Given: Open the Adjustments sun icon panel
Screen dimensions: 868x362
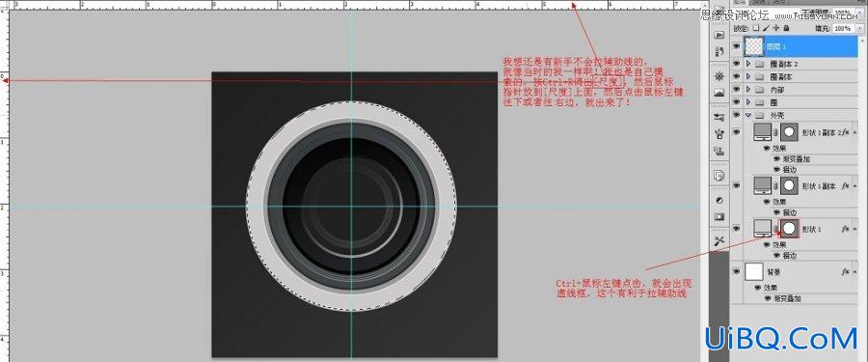Looking at the screenshot, I should tap(719, 76).
